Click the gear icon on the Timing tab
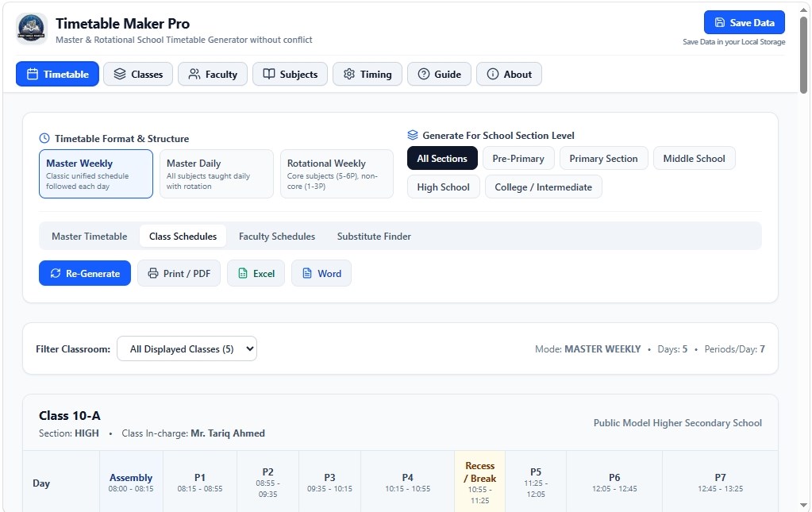Screen dimensions: 812x512 tap(349, 74)
